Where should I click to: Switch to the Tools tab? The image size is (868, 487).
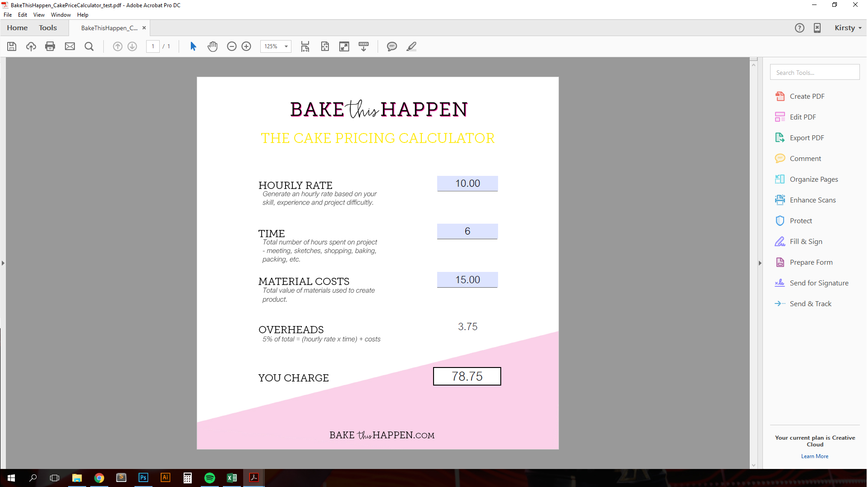coord(48,28)
